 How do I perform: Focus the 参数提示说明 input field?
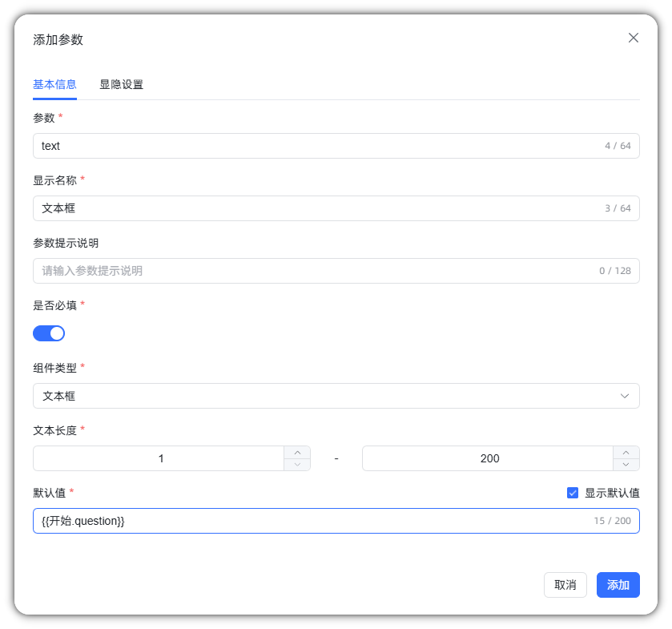pyautogui.click(x=336, y=271)
